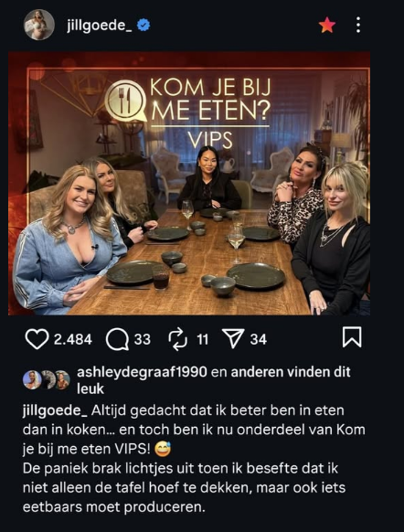View 2.484 likes count
404x532 pixels.
pyautogui.click(x=73, y=339)
